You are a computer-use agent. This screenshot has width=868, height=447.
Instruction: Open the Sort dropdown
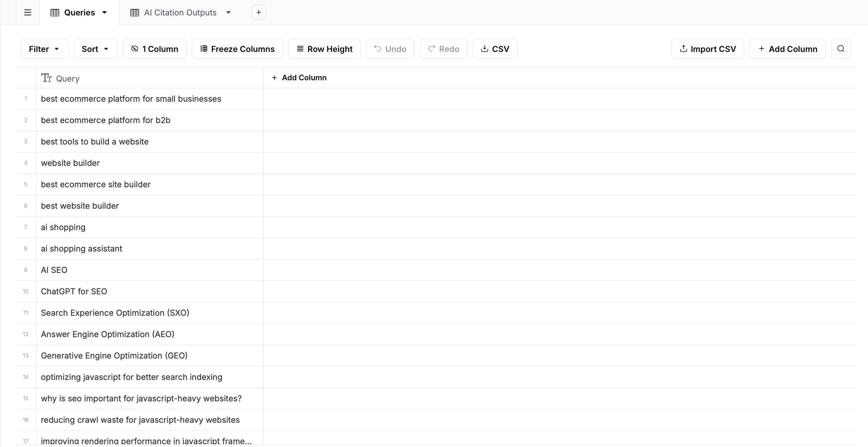[95, 48]
